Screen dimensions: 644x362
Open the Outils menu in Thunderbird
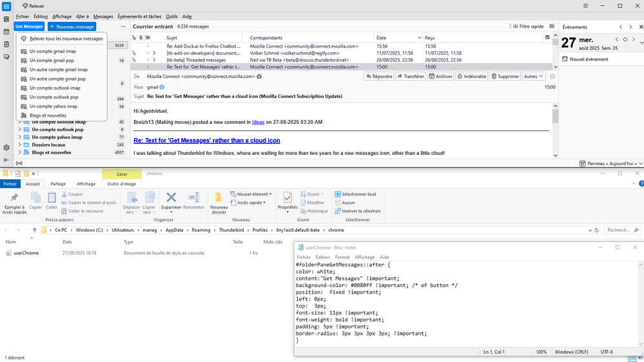[171, 16]
